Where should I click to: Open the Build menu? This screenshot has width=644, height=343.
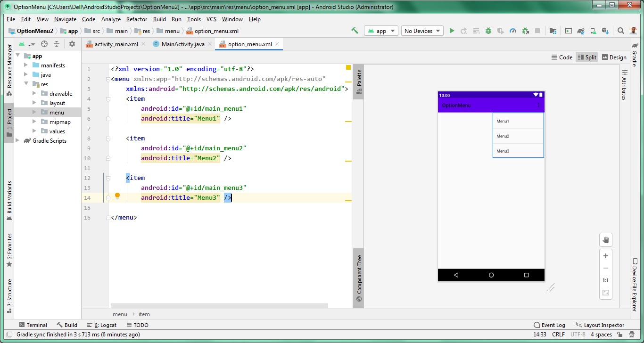tap(159, 19)
